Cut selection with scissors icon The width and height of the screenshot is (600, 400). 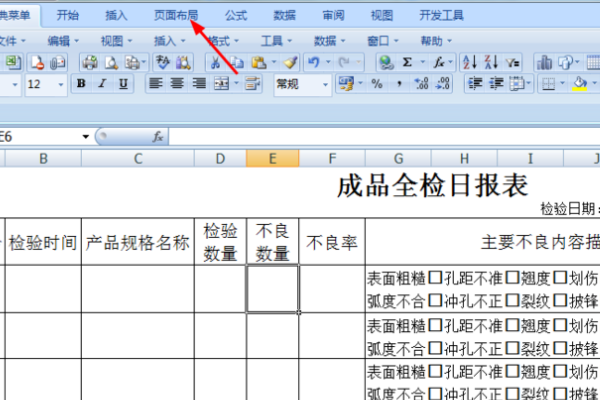click(x=215, y=62)
